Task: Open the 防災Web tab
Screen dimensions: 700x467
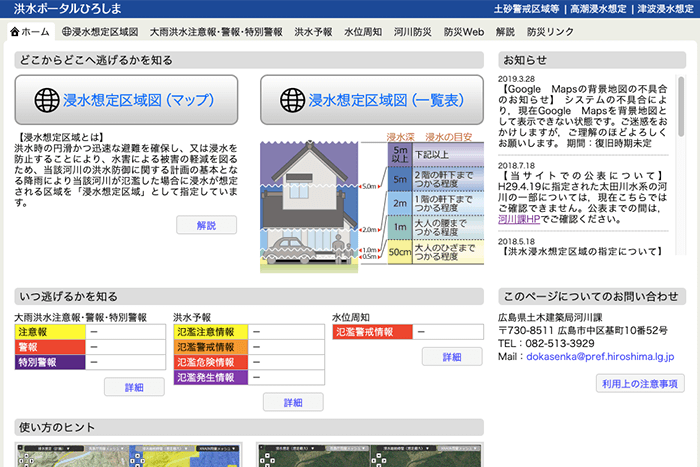Action: point(464,32)
